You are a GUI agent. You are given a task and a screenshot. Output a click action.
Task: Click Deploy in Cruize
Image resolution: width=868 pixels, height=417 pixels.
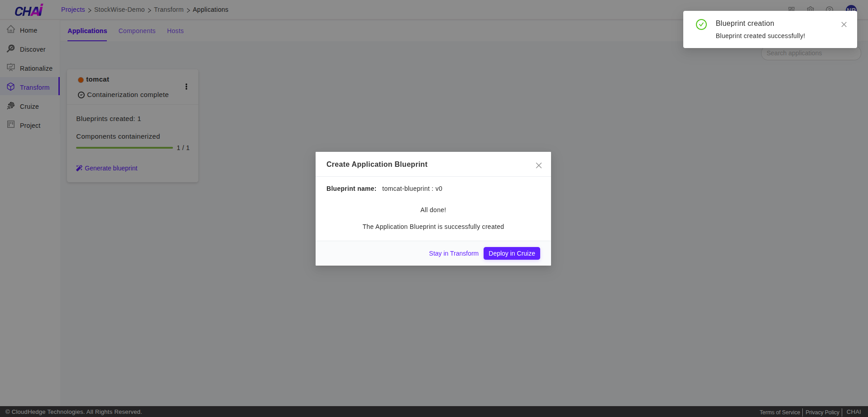(511, 253)
